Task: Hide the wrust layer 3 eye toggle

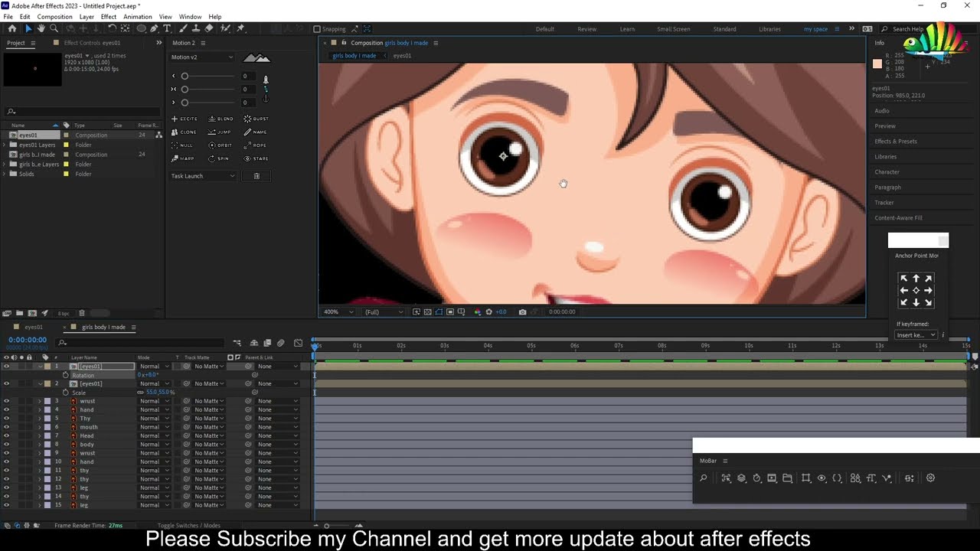Action: (x=6, y=401)
